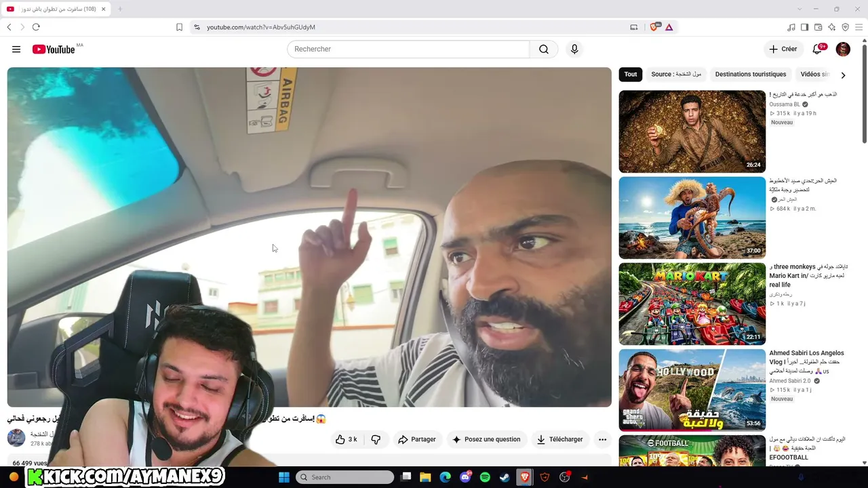The width and height of the screenshot is (868, 488).
Task: Open more actions three-dot menu
Action: [602, 439]
